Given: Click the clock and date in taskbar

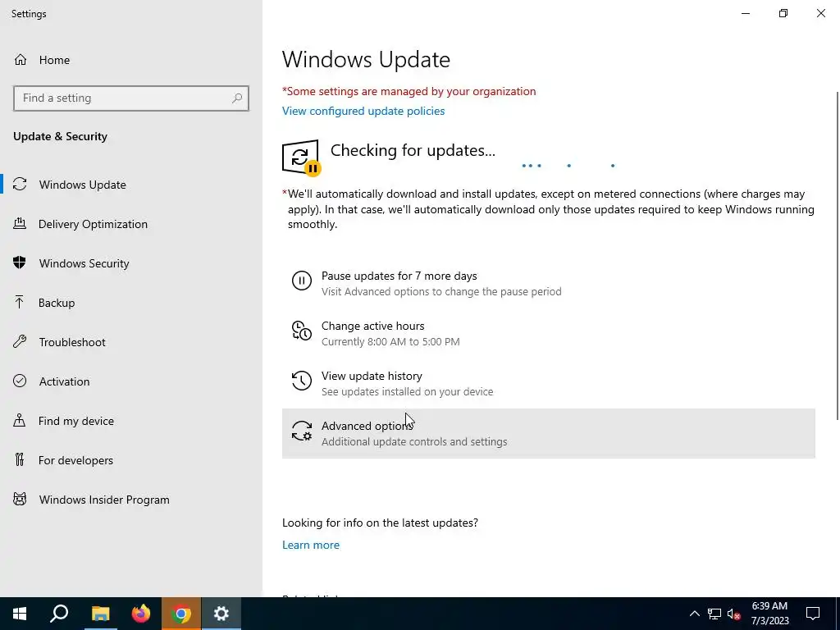Looking at the screenshot, I should (x=769, y=614).
